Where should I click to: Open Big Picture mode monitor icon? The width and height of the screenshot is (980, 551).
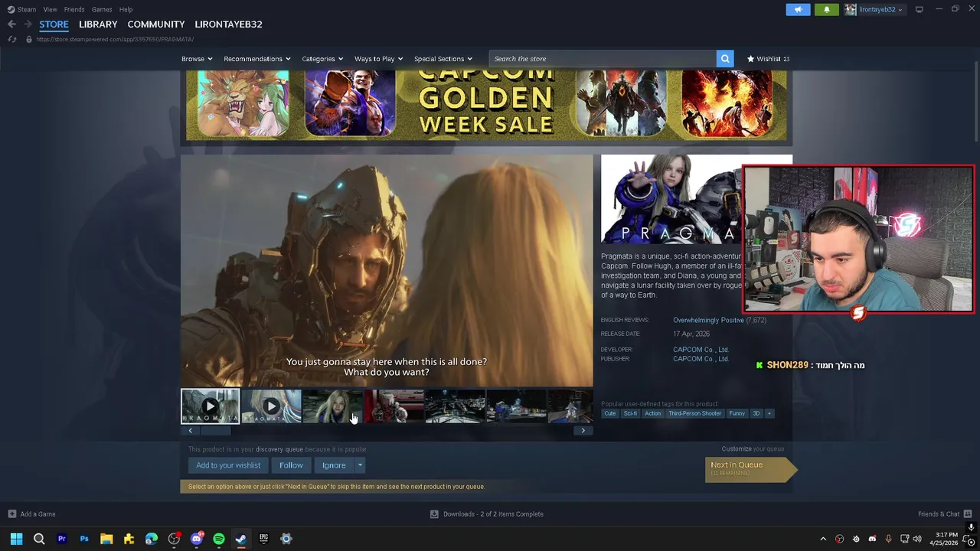click(x=920, y=9)
